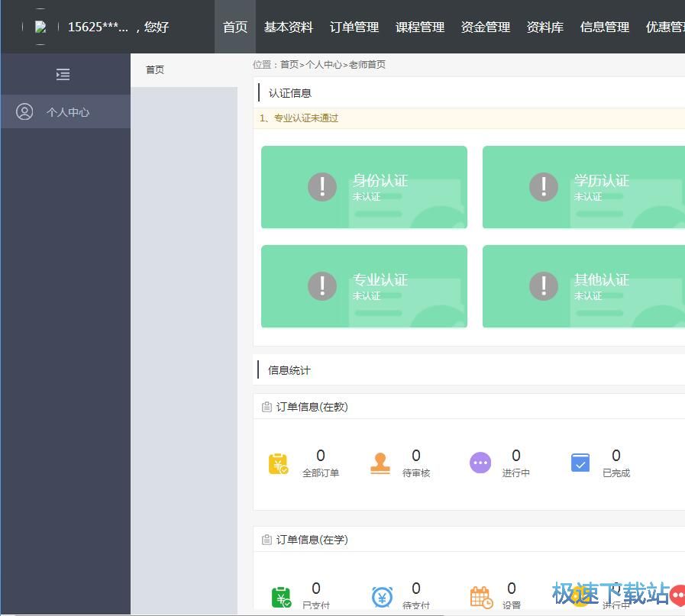This screenshot has width=685, height=616.
Task: Click the 进行中 purple dots icon
Action: [x=480, y=463]
